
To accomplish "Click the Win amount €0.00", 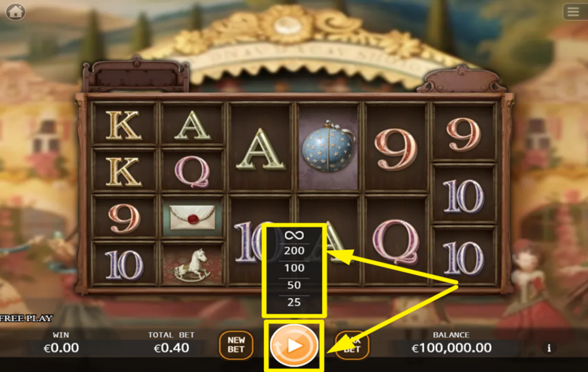I will coord(61,348).
